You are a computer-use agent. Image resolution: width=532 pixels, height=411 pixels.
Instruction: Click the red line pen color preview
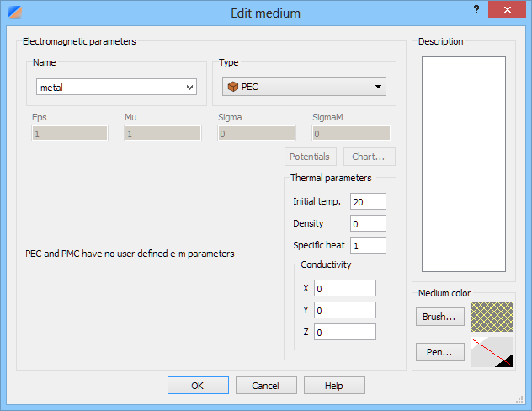click(492, 352)
